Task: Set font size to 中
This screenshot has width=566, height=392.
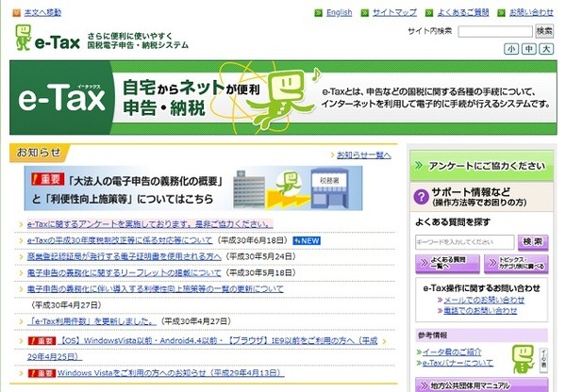Action: pyautogui.click(x=529, y=49)
